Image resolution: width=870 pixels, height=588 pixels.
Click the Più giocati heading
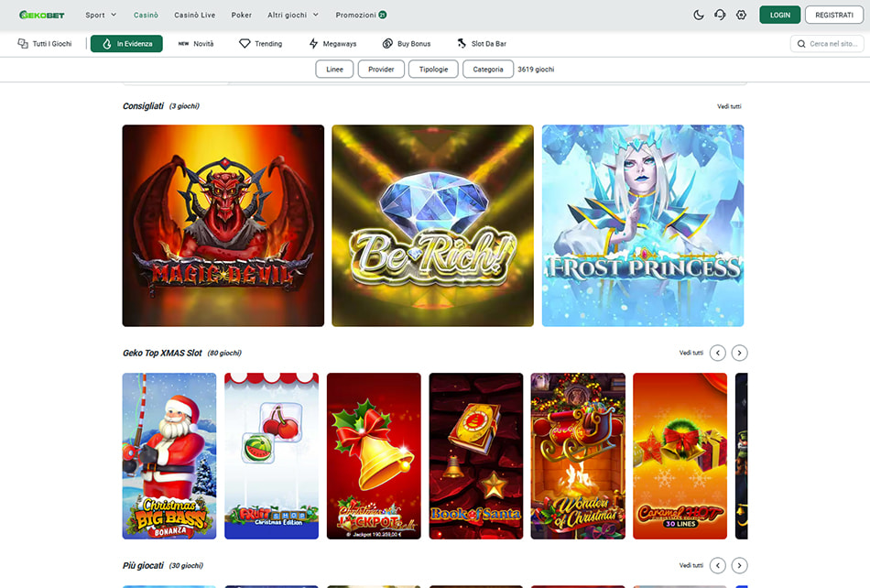click(143, 565)
